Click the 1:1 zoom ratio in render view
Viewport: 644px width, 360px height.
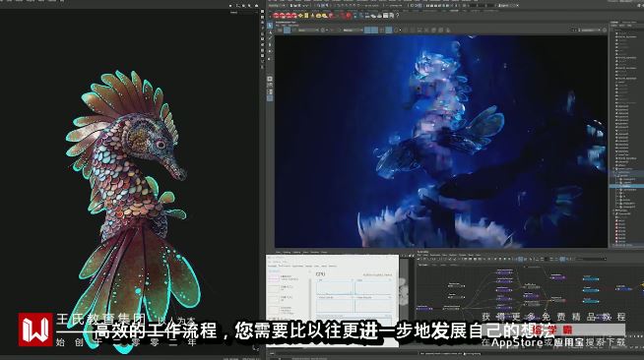pyautogui.click(x=574, y=30)
